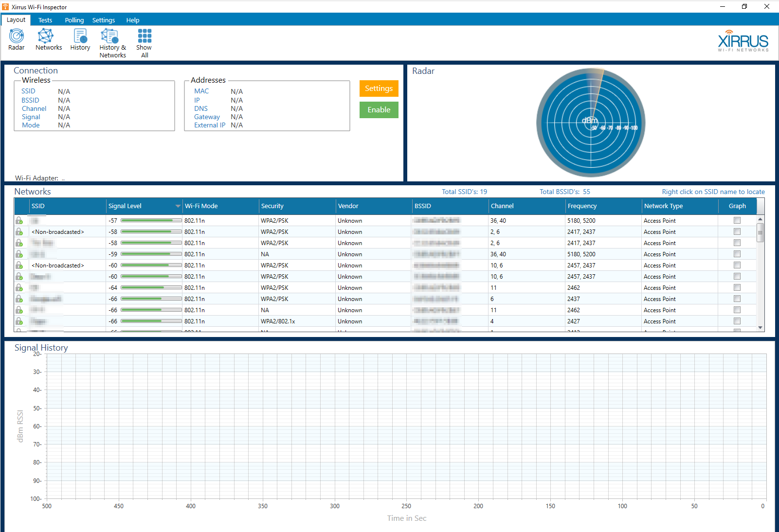Choose the History & Networks layout
Viewport: 779px width, 532px height.
click(112, 43)
